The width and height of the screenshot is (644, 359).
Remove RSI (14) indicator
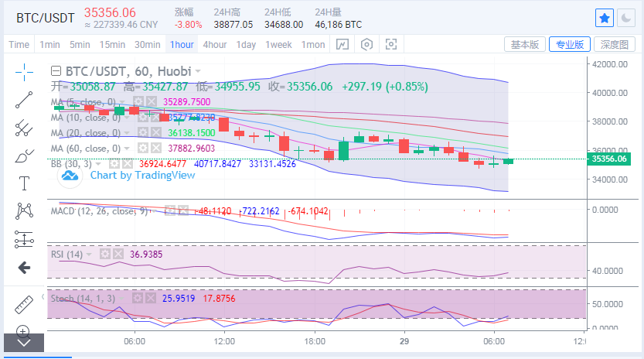pyautogui.click(x=118, y=254)
